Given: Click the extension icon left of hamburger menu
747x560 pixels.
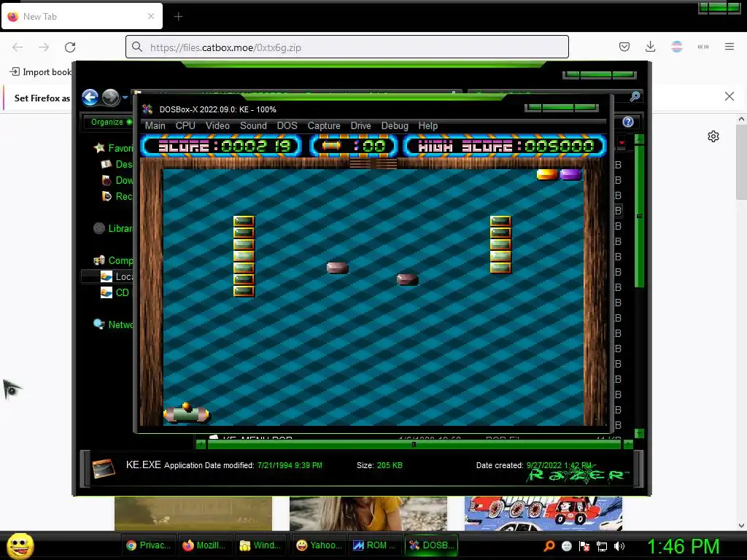Looking at the screenshot, I should point(703,47).
